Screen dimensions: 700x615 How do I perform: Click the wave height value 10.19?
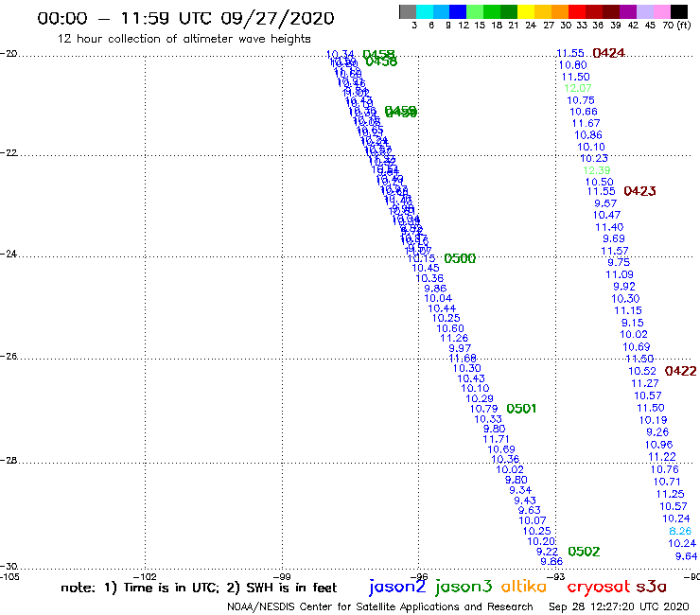click(653, 420)
